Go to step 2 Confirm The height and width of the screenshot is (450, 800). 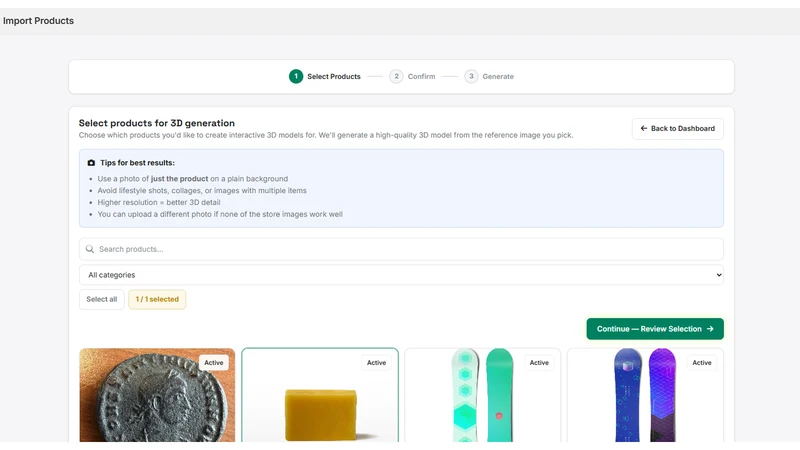click(x=412, y=77)
